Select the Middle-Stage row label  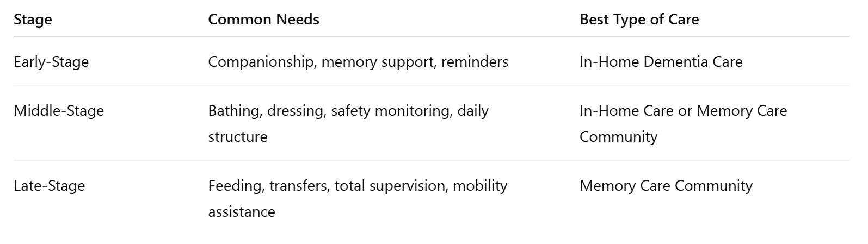(x=59, y=111)
